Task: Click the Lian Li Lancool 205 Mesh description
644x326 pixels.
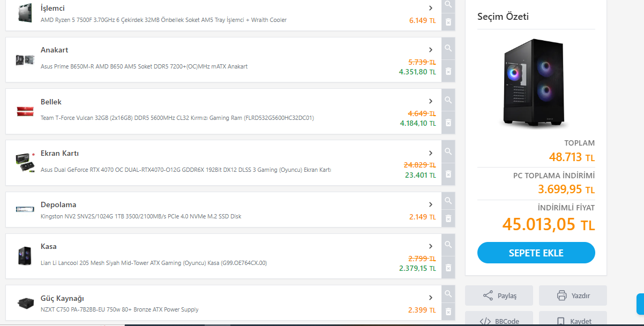Action: (x=154, y=263)
